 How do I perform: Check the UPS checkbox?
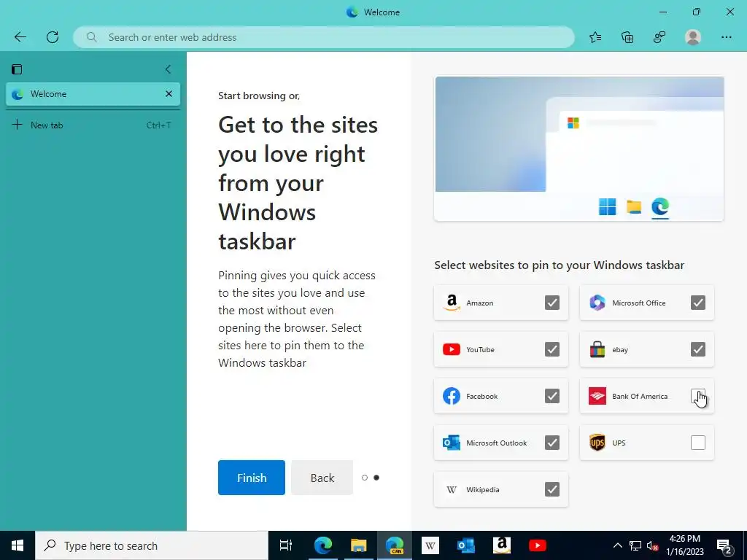[698, 443]
